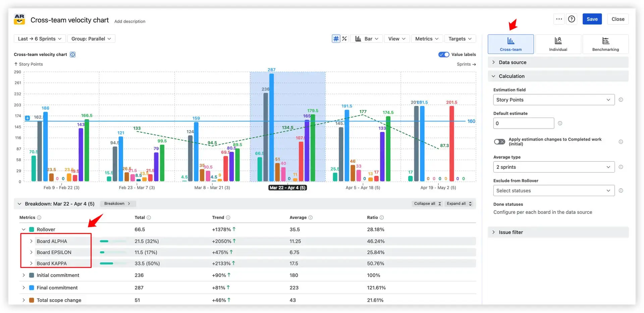Open the Estimation field Story Points dropdown
The width and height of the screenshot is (644, 313).
554,100
